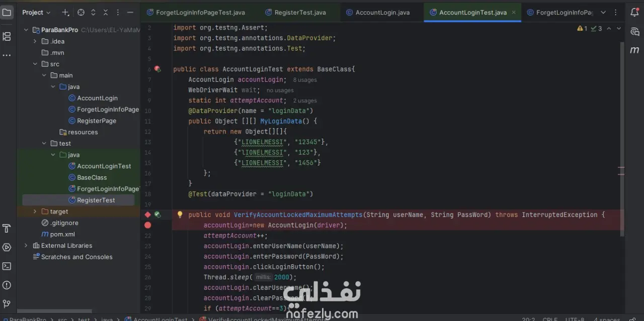Click the '8 usages' inlay hint
Screen dimensions: 644x321
click(x=305, y=80)
